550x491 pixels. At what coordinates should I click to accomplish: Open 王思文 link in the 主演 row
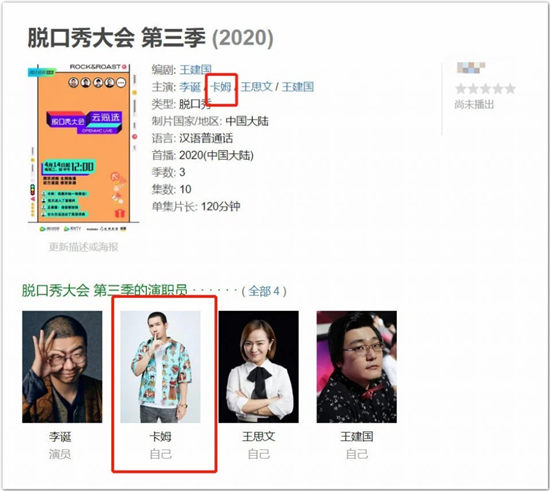coord(256,87)
